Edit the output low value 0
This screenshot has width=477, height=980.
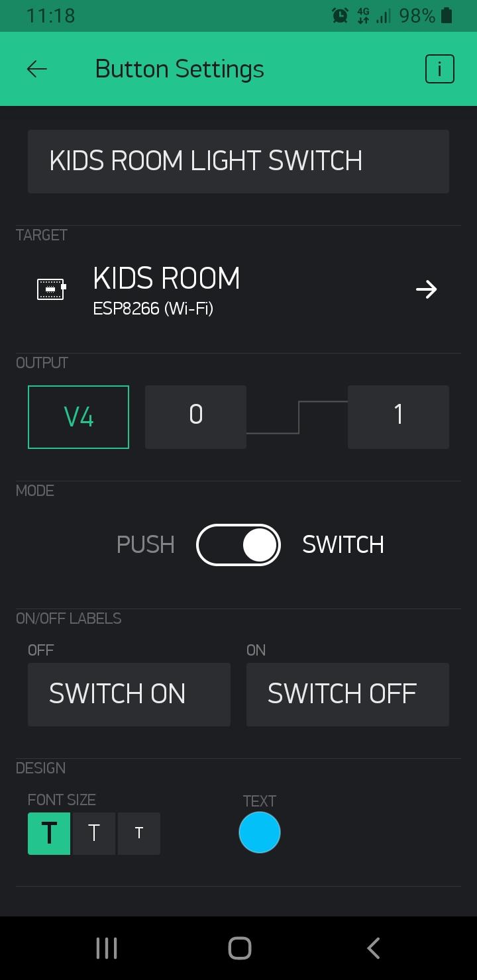coord(195,417)
